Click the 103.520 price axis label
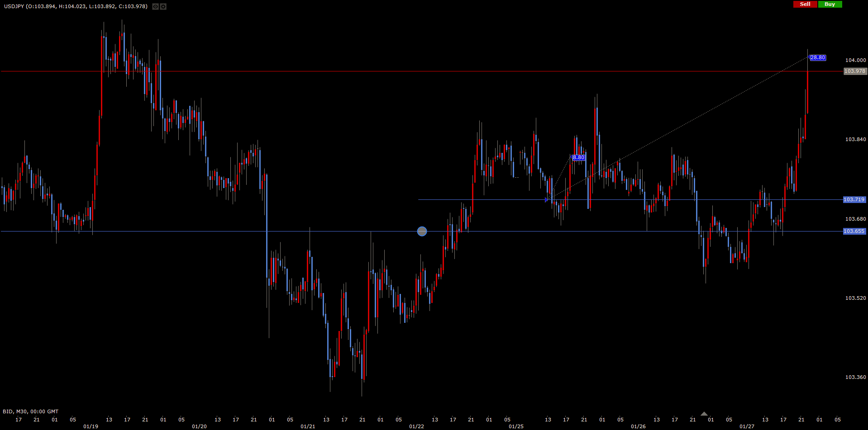 point(855,298)
